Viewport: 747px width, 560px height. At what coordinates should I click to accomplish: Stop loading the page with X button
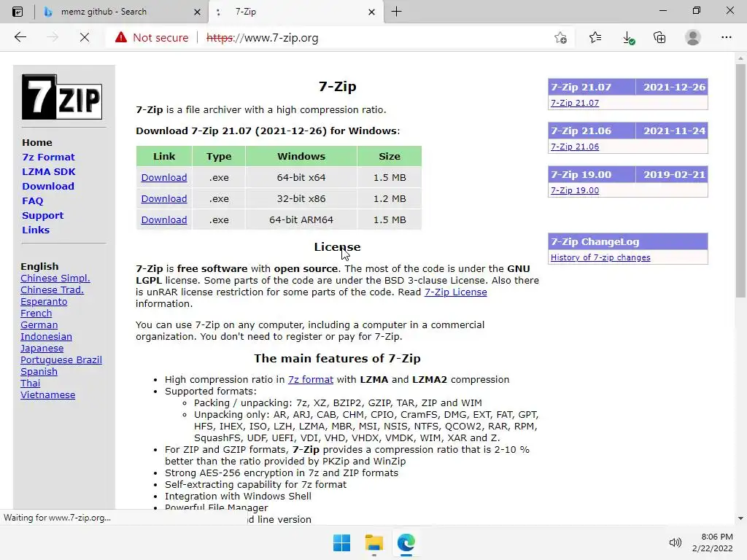[x=85, y=37]
